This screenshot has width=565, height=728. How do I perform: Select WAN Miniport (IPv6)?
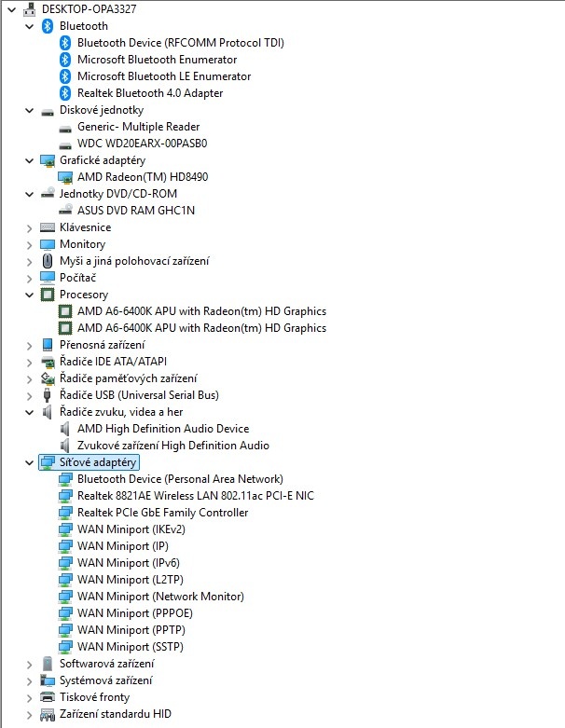pos(129,563)
